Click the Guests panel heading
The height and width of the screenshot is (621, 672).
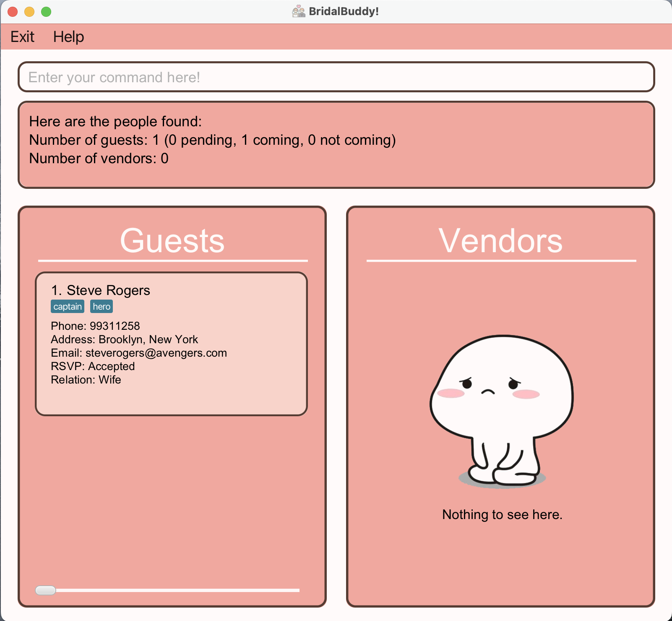point(172,240)
